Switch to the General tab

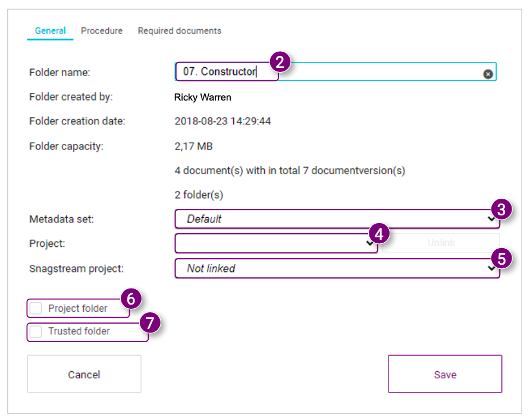click(x=50, y=31)
